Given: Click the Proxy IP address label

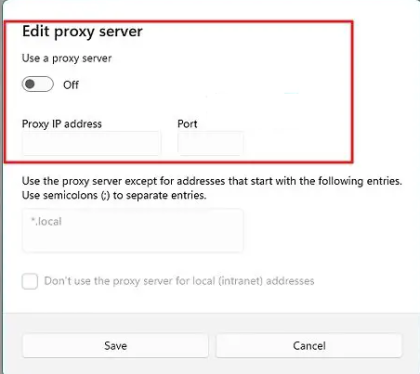Looking at the screenshot, I should click(62, 124).
